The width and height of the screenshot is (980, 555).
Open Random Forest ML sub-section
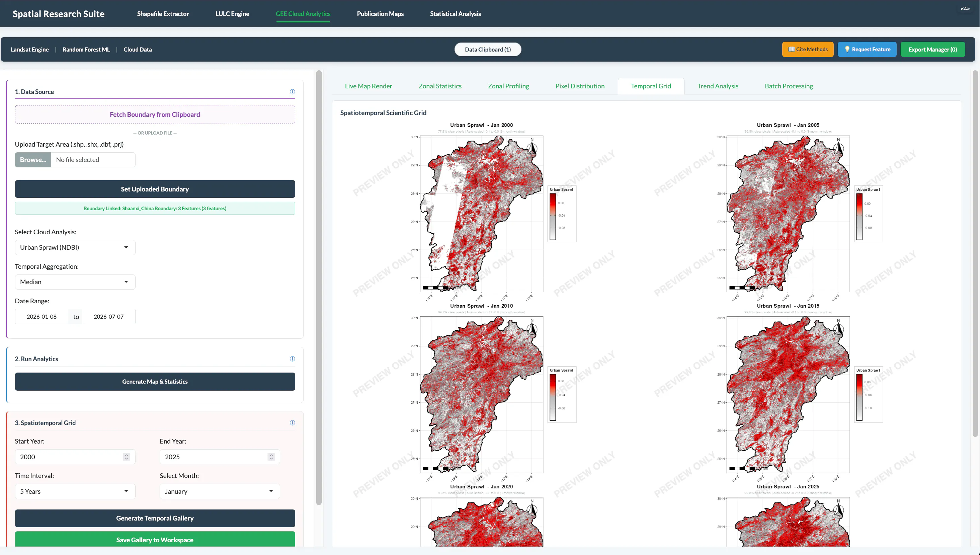86,49
